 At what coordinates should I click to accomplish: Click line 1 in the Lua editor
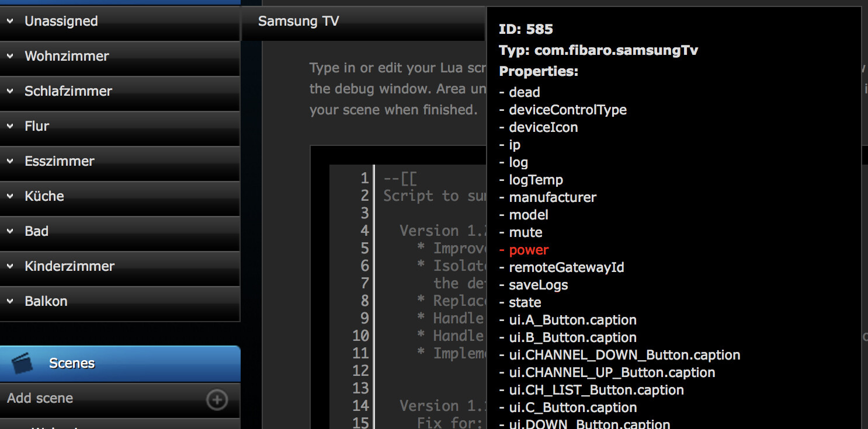coord(432,179)
